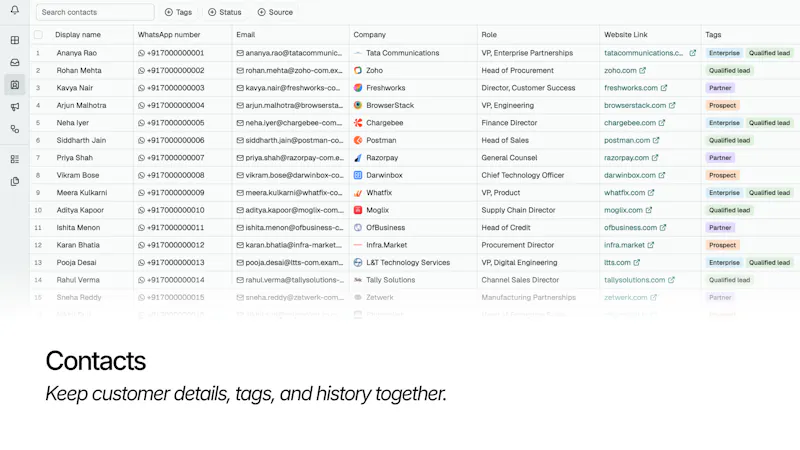
Task: Open the chargebee.com website link
Action: 630,123
